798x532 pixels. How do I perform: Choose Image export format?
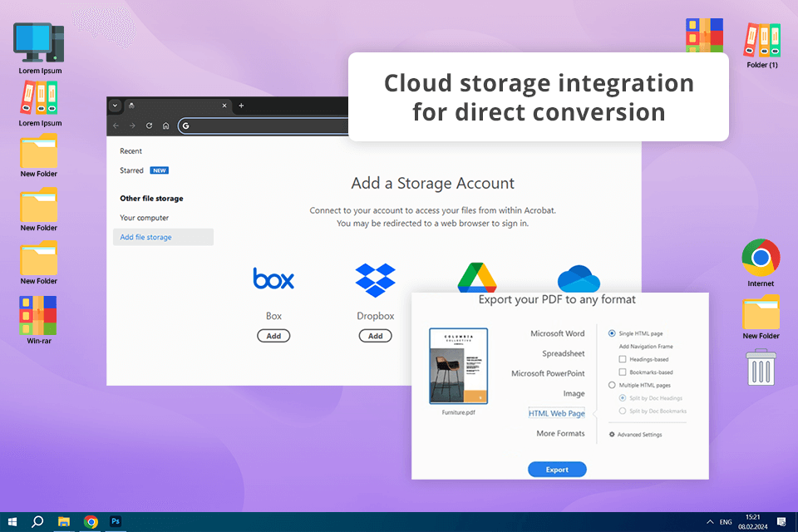coord(574,393)
